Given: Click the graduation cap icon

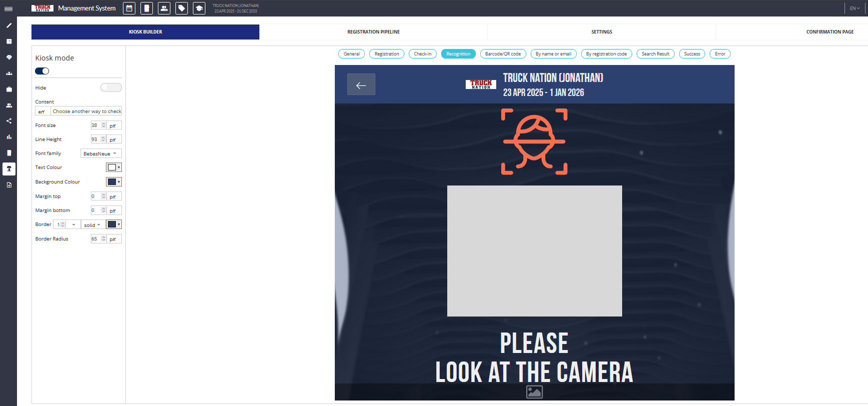Looking at the screenshot, I should click(199, 8).
